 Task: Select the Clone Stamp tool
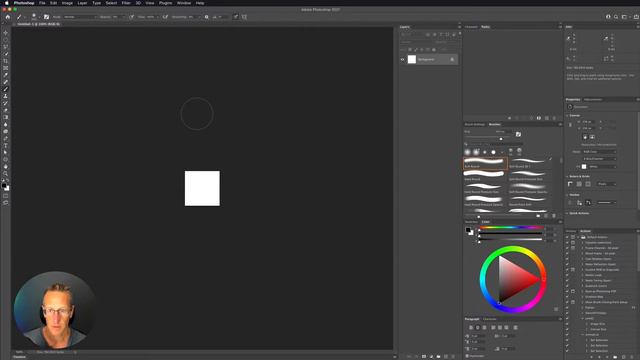pos(6,96)
